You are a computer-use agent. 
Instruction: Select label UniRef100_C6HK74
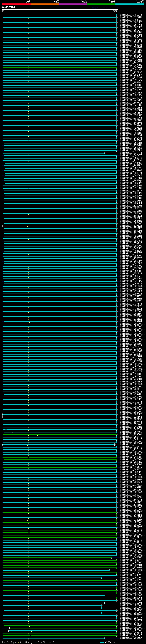click(131, 173)
